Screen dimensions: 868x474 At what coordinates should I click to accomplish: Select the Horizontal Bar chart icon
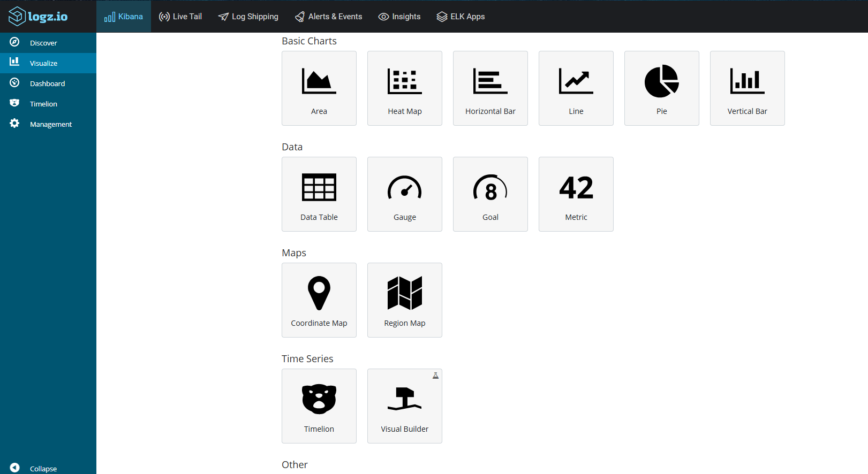tap(490, 81)
